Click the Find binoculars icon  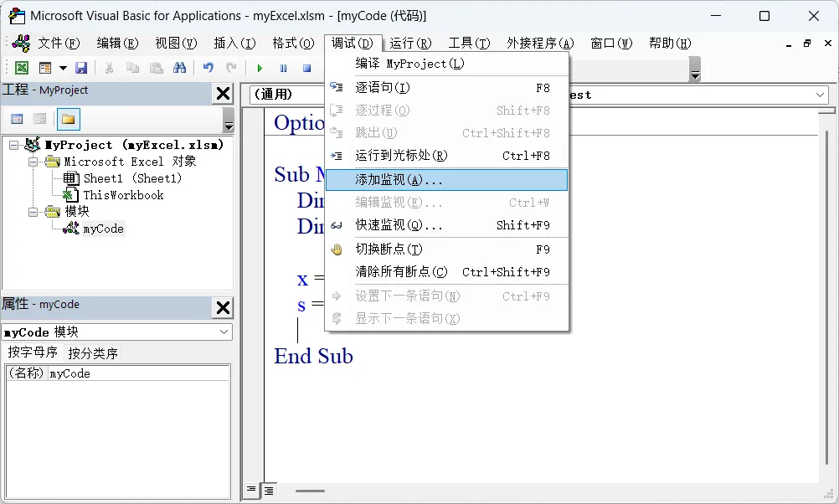[180, 68]
